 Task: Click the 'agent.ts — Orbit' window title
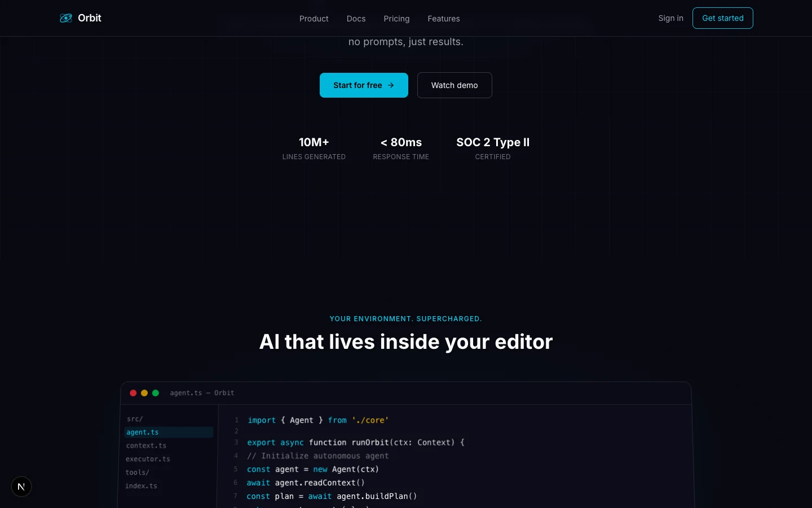coord(202,393)
